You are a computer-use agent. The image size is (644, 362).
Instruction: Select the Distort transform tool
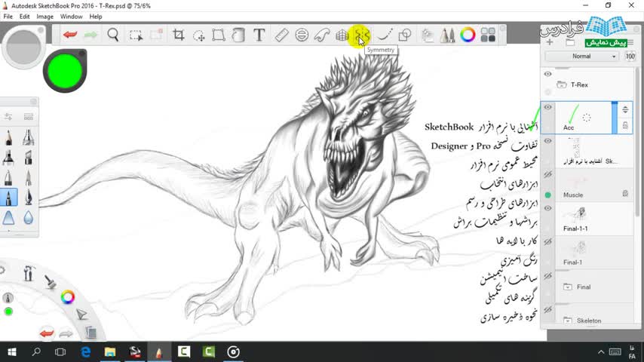point(219,35)
